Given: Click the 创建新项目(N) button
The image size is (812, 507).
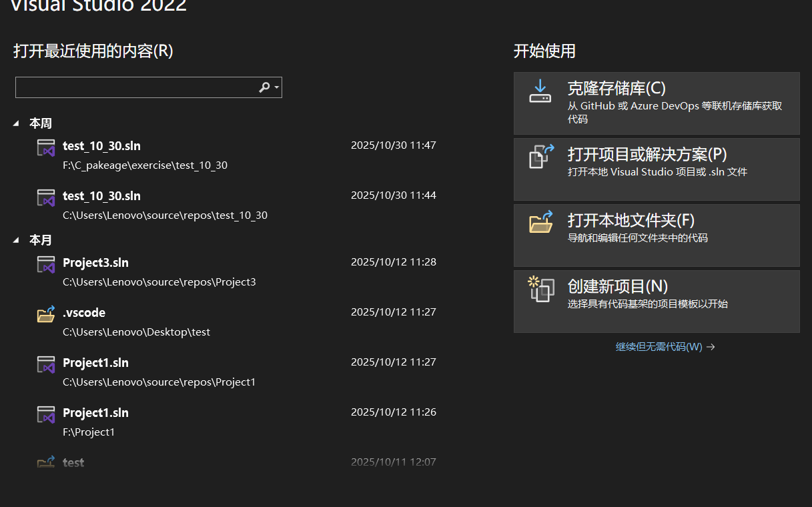Looking at the screenshot, I should coord(657,302).
